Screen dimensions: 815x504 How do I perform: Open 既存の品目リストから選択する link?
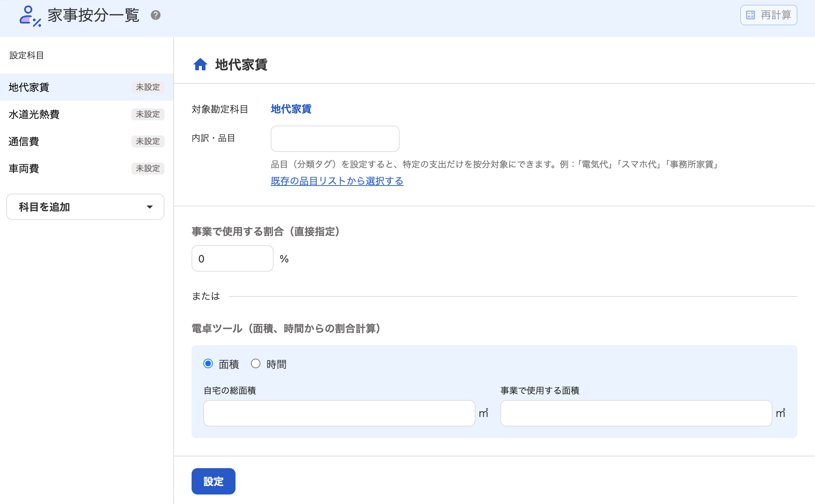(337, 181)
